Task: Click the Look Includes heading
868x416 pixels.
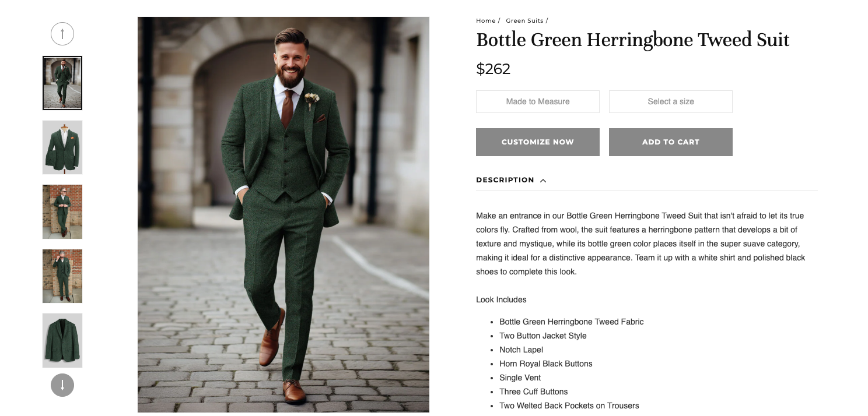Action: pyautogui.click(x=501, y=299)
